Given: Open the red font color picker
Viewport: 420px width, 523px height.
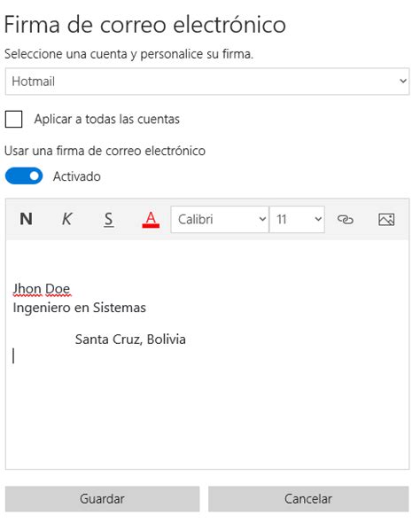Looking at the screenshot, I should click(x=151, y=220).
